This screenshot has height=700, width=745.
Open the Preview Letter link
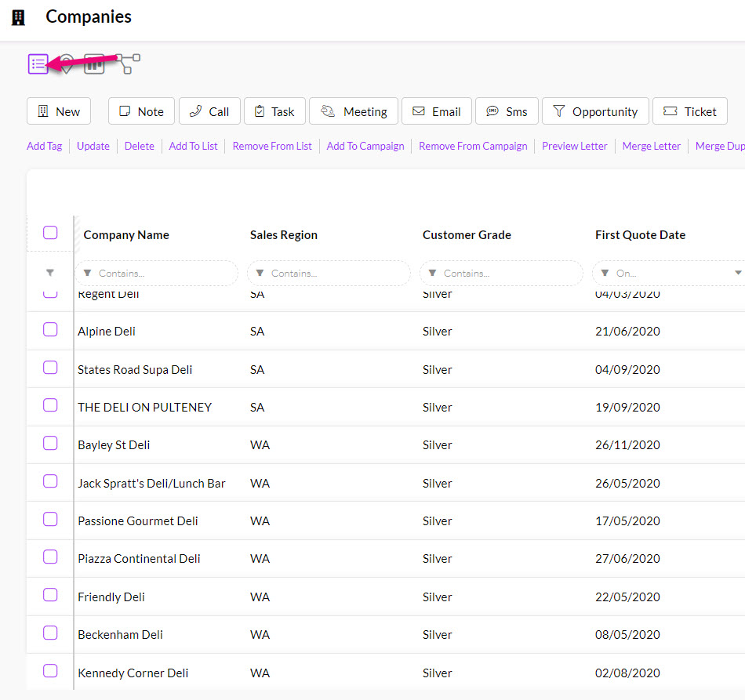pyautogui.click(x=575, y=147)
